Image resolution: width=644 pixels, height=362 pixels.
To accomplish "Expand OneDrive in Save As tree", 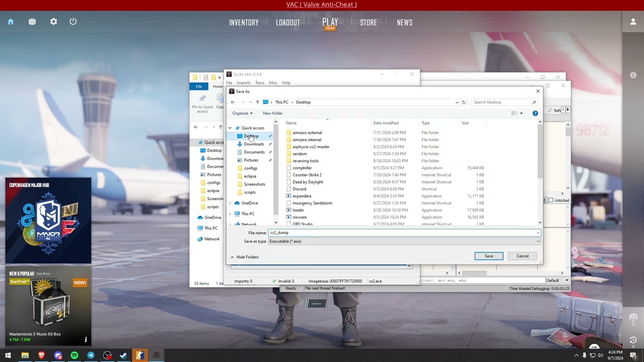I will click(x=230, y=203).
